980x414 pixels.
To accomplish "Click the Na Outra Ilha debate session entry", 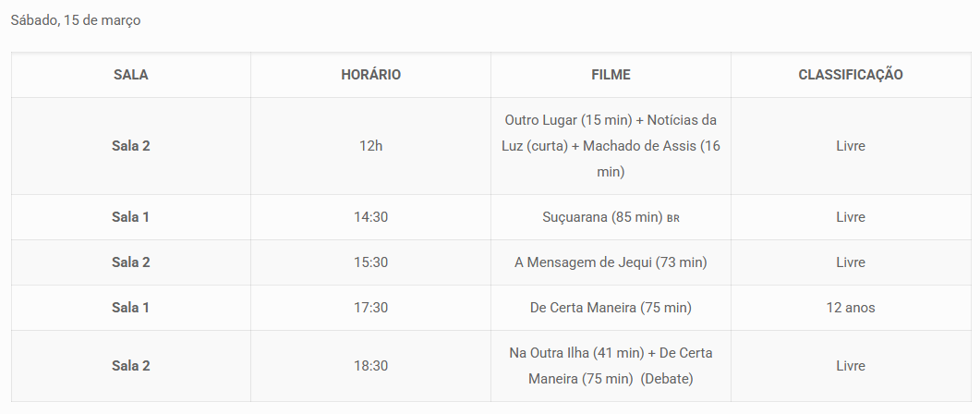I will point(611,366).
